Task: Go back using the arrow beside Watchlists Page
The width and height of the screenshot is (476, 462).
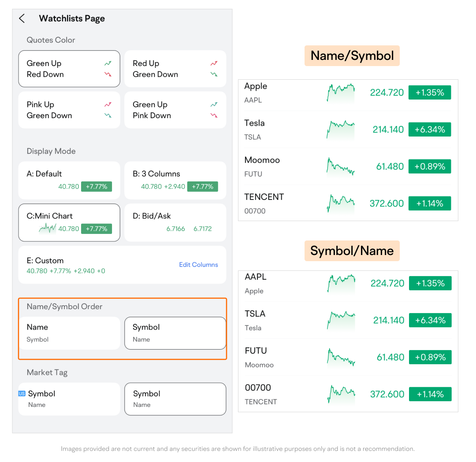Action: point(22,18)
